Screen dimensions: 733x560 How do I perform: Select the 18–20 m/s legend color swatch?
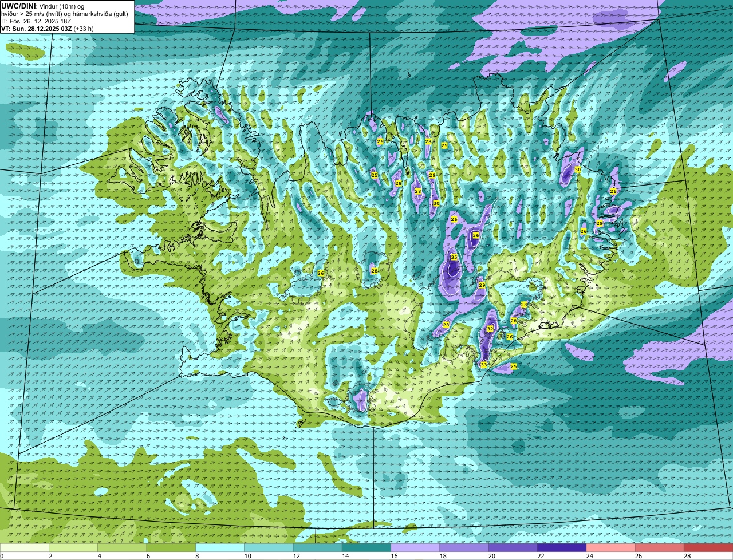(464, 547)
